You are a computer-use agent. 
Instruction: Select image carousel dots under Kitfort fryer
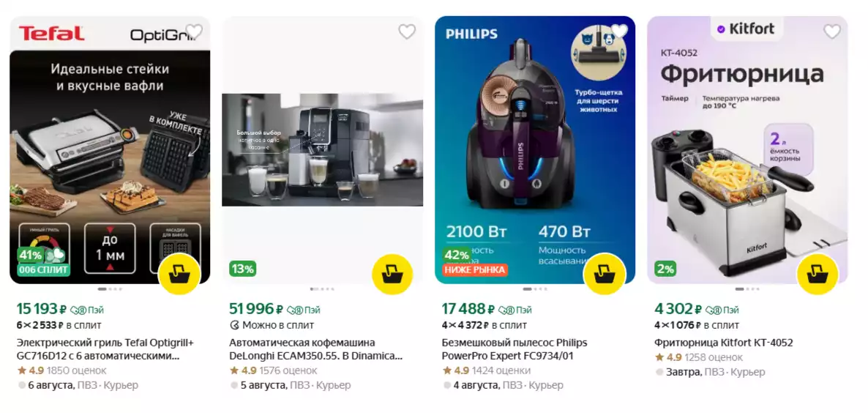click(x=747, y=289)
